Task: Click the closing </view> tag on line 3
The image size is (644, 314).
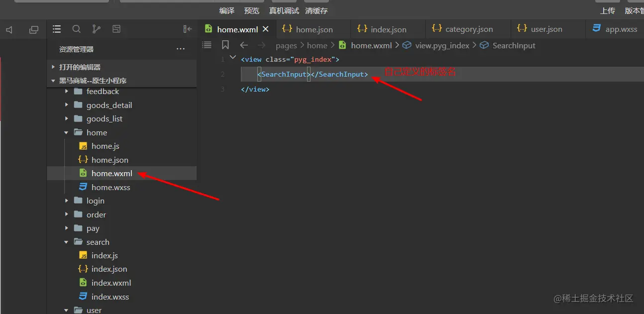Action: (x=255, y=90)
